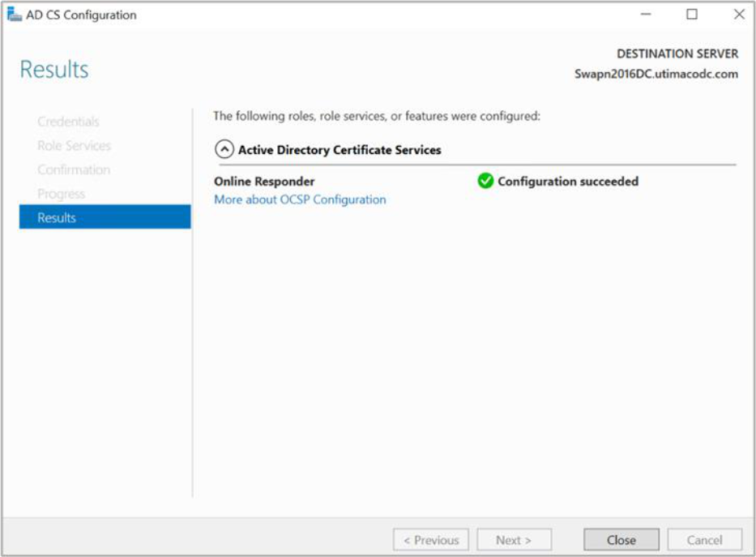This screenshot has width=756, height=557.
Task: Select the Progress step in sidebar
Action: (x=61, y=194)
